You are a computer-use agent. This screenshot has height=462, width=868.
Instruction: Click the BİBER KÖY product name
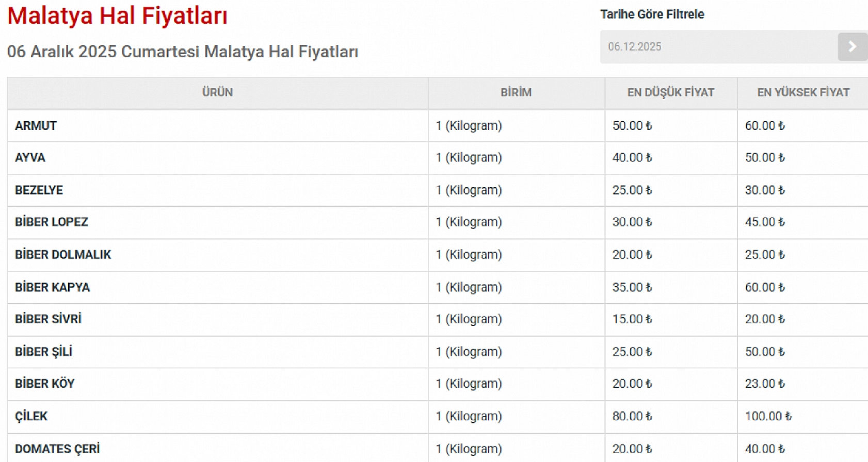pyautogui.click(x=44, y=384)
